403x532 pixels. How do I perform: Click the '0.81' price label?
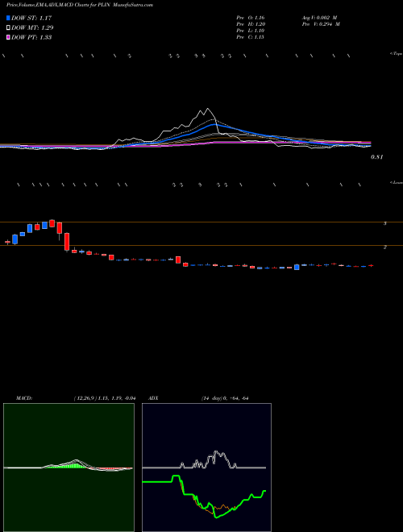[x=377, y=157]
